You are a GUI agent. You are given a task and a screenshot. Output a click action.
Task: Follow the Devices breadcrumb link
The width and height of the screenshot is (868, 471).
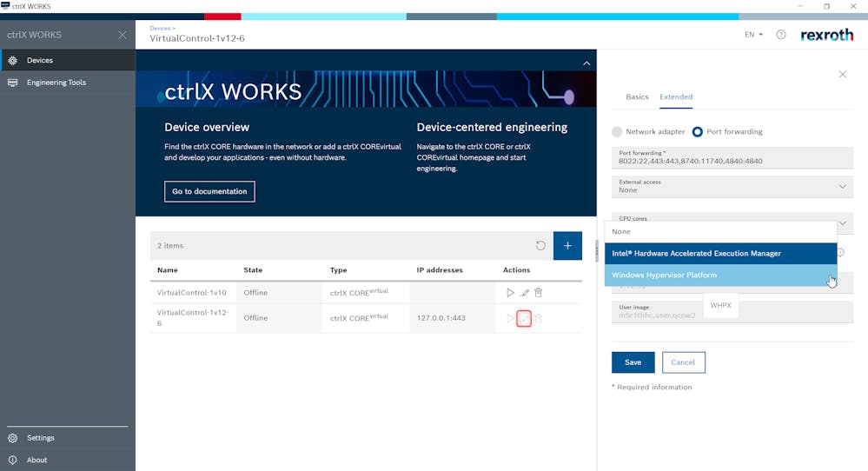(160, 28)
